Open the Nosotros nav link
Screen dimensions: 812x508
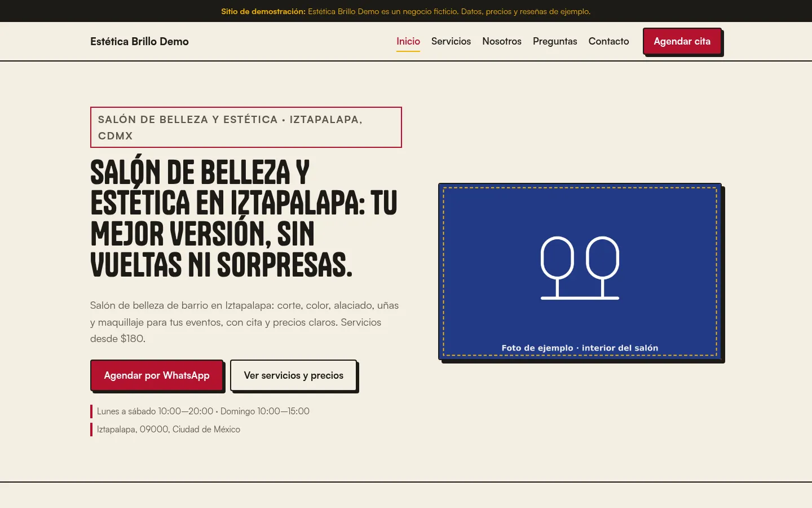point(502,41)
